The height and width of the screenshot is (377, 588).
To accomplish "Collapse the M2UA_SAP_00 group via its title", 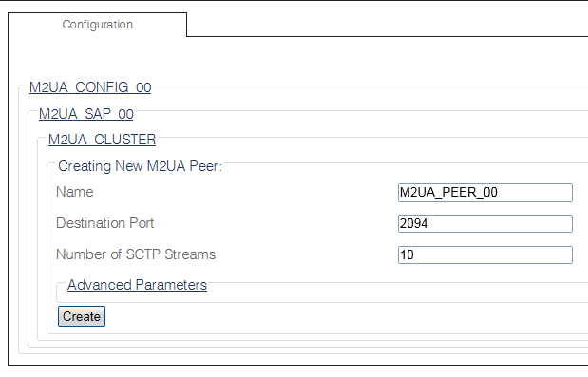I will [86, 114].
